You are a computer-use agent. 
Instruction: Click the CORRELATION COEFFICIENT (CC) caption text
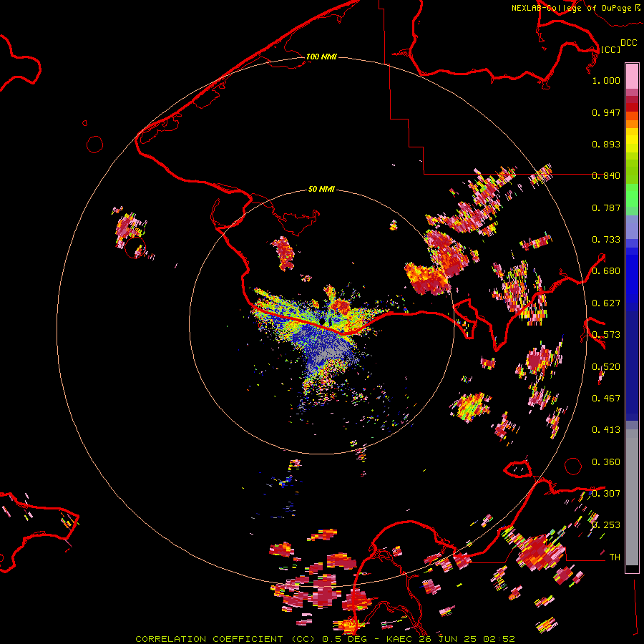point(227,639)
